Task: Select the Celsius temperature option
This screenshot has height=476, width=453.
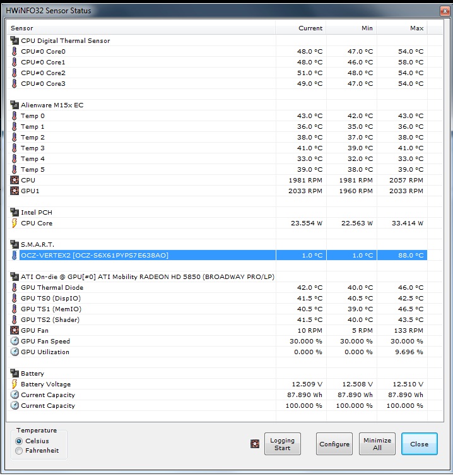Action: pyautogui.click(x=19, y=441)
